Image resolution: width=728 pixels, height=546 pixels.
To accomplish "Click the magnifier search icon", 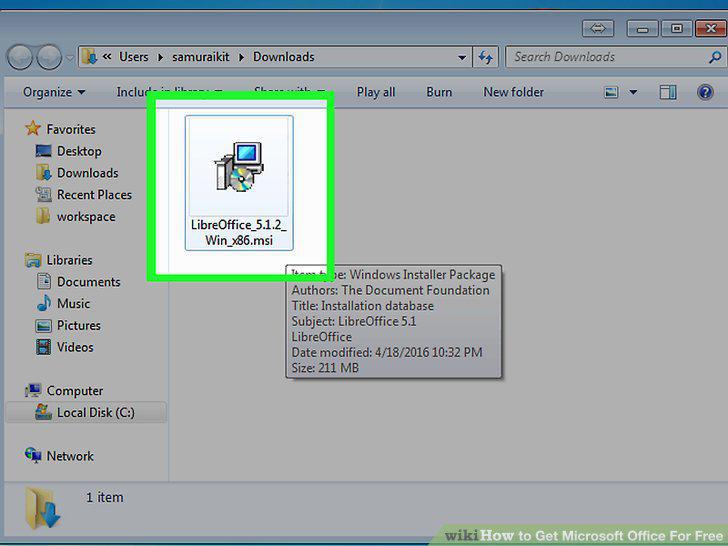I will [x=715, y=57].
